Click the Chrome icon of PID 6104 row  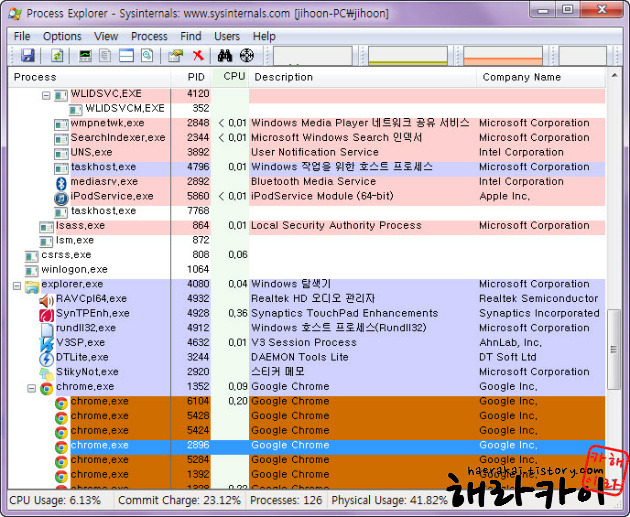click(61, 403)
